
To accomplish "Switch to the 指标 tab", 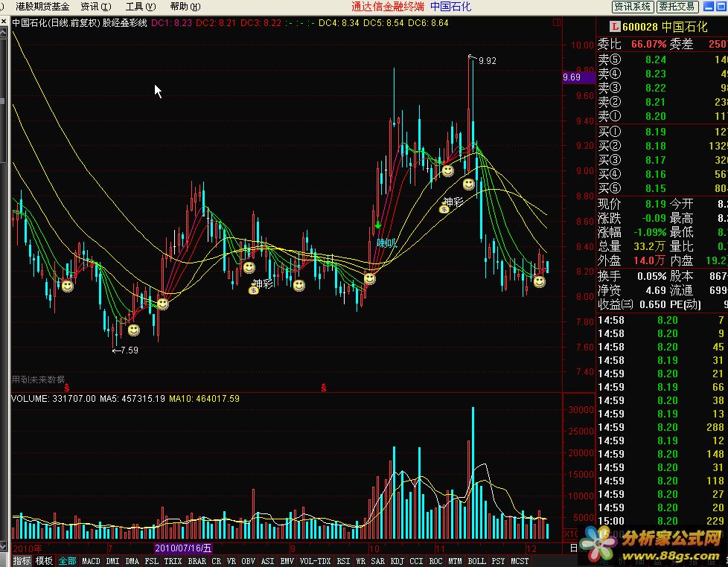I will point(22,560).
